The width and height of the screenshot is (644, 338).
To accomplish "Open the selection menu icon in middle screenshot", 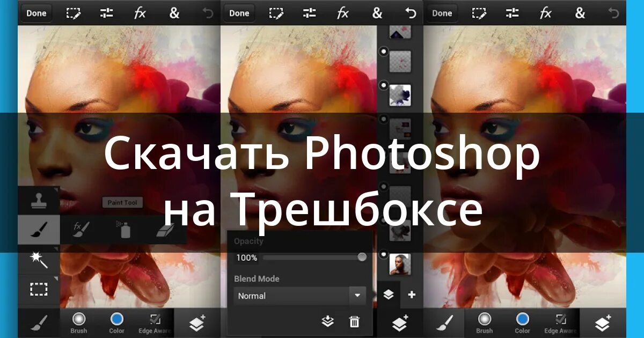I will coord(276,13).
